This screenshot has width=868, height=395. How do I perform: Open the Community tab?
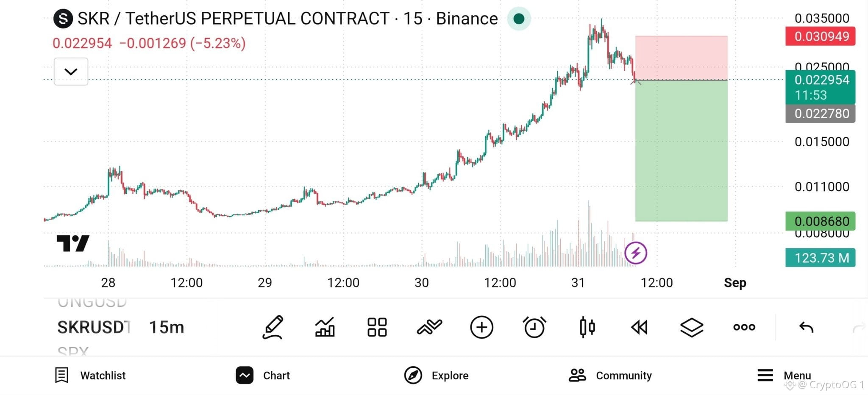[x=610, y=376]
